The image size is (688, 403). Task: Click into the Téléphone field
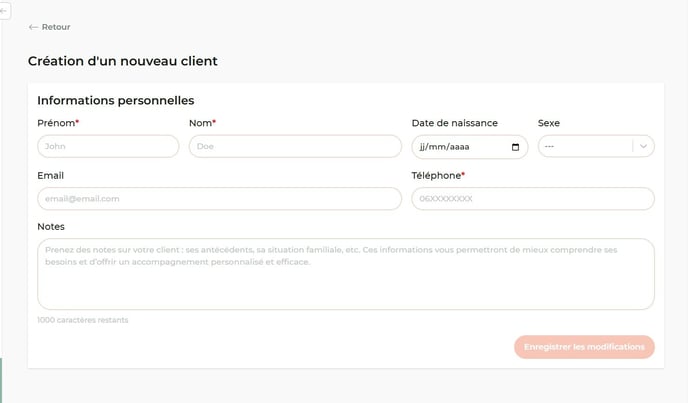point(532,199)
